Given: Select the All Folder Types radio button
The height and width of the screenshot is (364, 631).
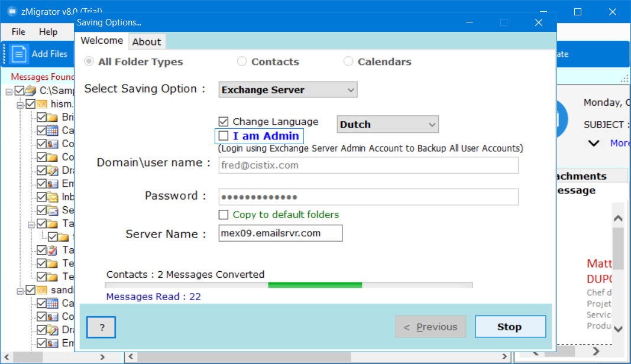Looking at the screenshot, I should (x=89, y=61).
